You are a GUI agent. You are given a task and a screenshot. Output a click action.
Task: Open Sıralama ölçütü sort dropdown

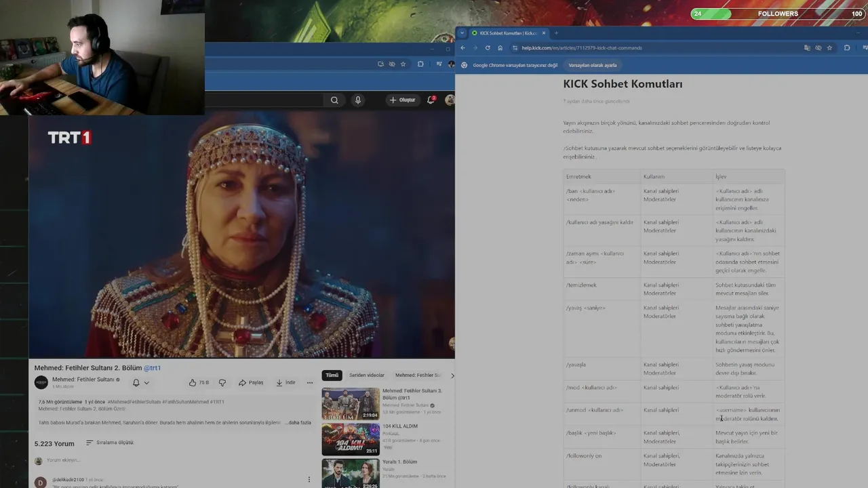pyautogui.click(x=110, y=443)
